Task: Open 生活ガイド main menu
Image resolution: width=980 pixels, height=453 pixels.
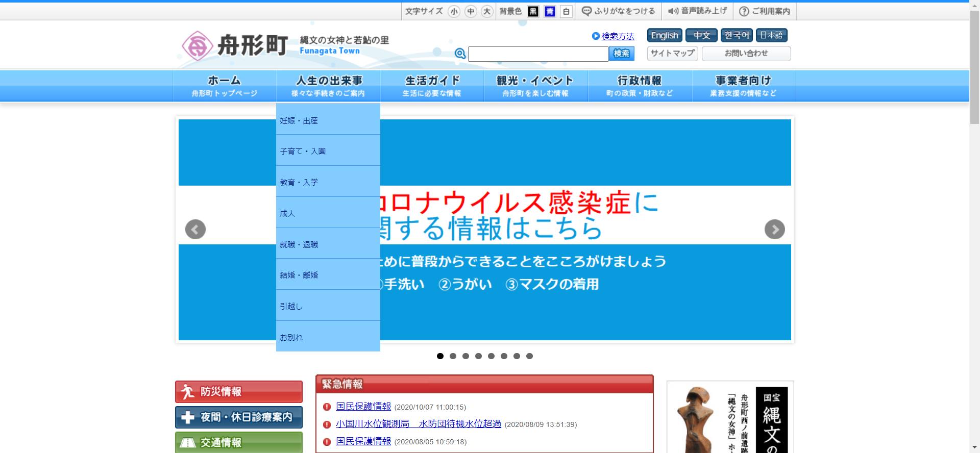Action: (x=432, y=86)
